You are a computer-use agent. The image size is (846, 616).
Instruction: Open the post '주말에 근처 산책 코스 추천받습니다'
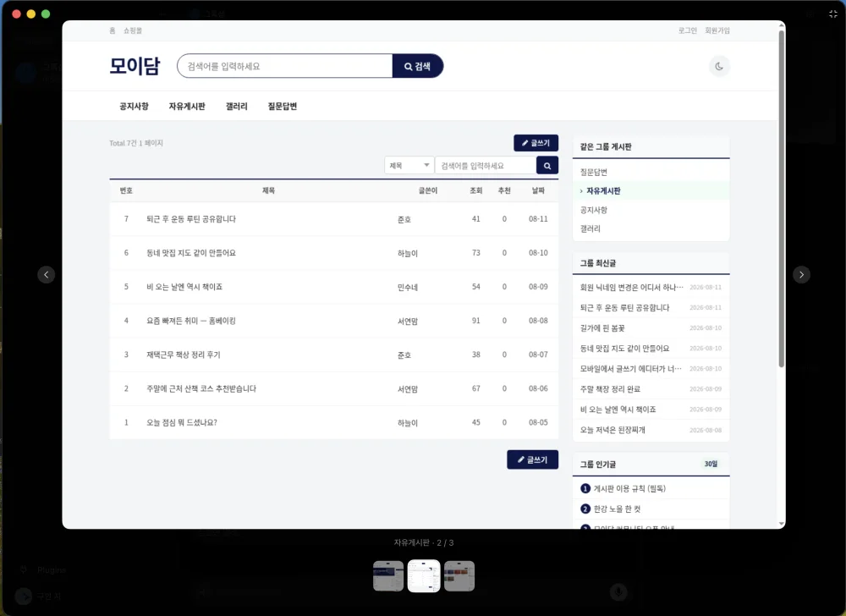201,389
